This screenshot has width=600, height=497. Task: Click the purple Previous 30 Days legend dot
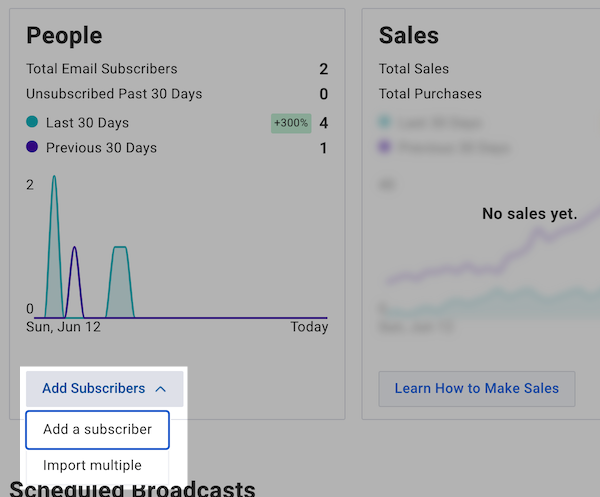pyautogui.click(x=33, y=148)
